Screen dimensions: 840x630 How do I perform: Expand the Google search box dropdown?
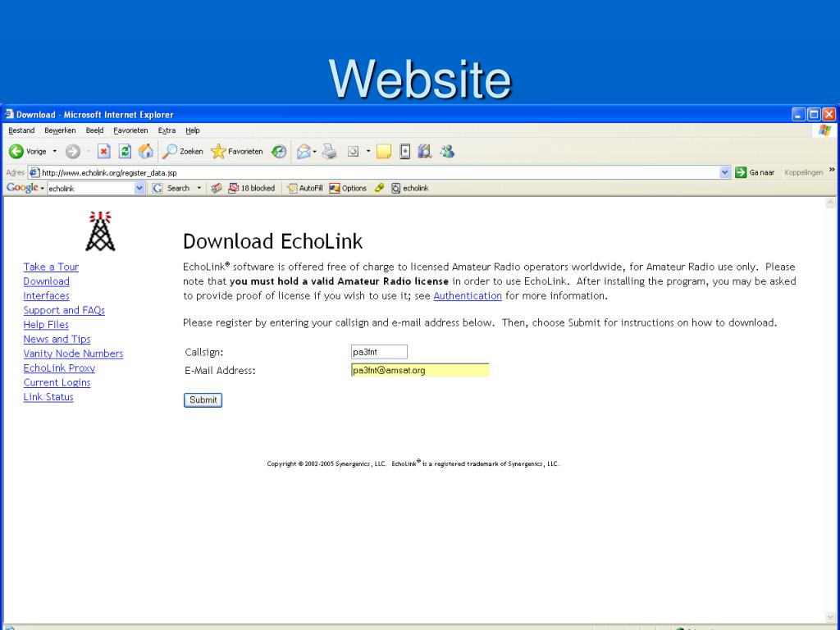point(139,188)
